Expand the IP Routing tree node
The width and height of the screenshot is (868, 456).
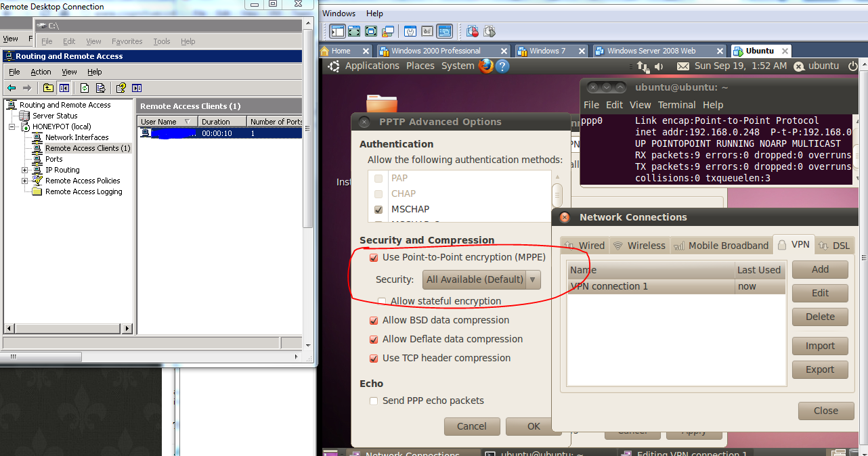(x=25, y=170)
